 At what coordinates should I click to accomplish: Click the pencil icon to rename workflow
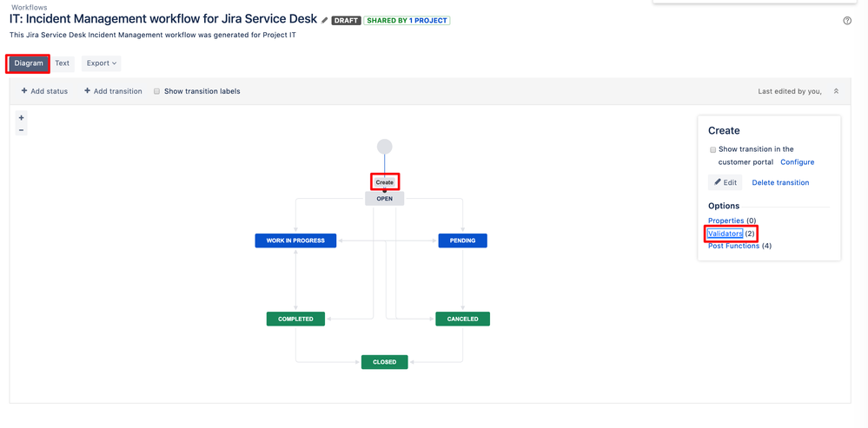[324, 20]
